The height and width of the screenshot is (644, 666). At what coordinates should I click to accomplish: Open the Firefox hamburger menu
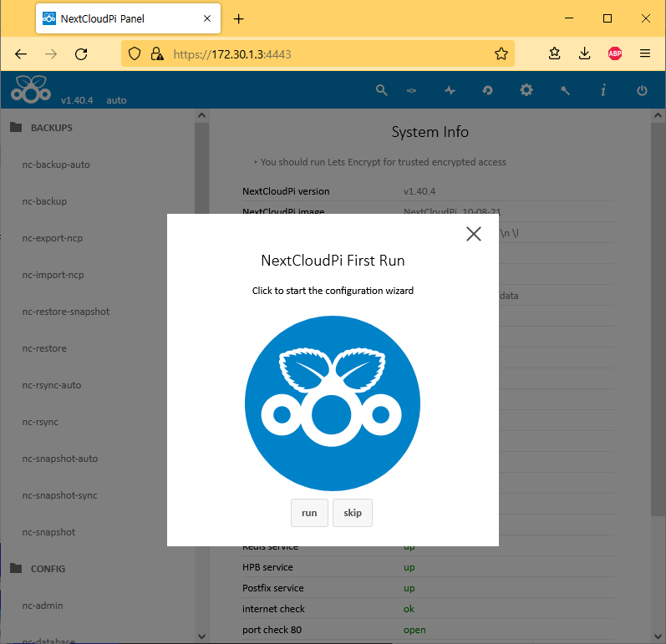tap(645, 53)
